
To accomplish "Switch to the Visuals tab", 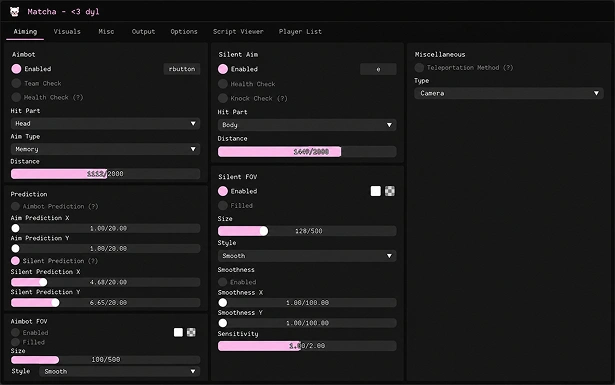I will tap(67, 32).
